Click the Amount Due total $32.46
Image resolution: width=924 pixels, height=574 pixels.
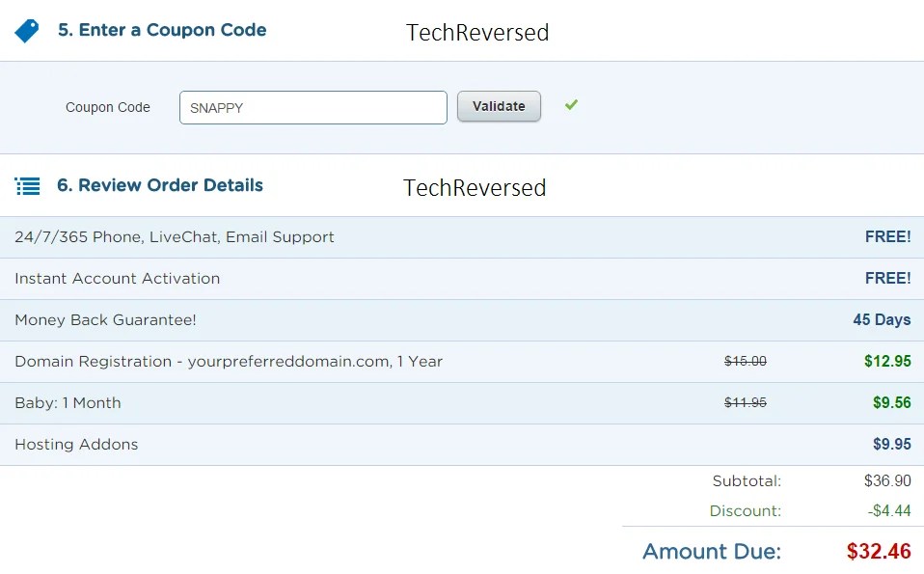click(x=879, y=551)
